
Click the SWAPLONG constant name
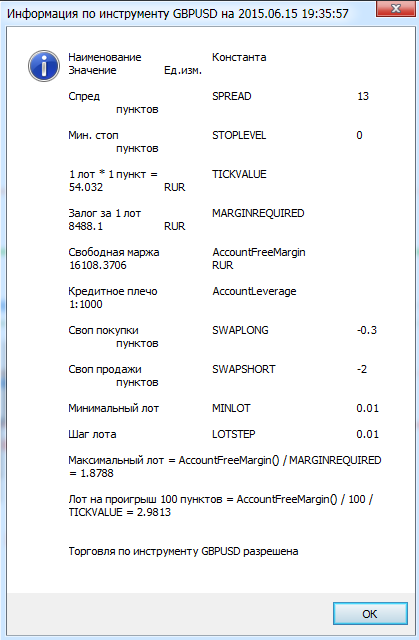[240, 330]
